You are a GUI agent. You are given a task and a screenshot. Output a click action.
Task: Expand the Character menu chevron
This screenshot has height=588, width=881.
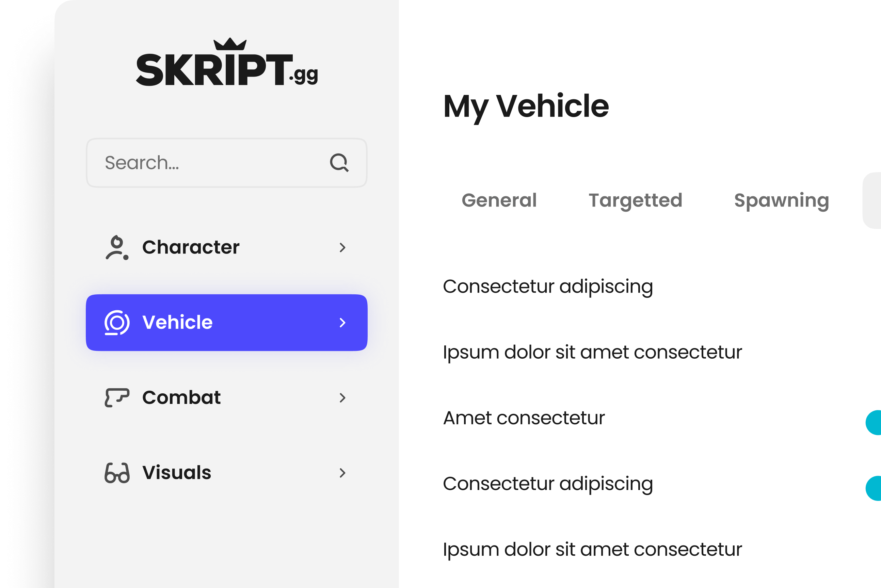[x=342, y=247]
